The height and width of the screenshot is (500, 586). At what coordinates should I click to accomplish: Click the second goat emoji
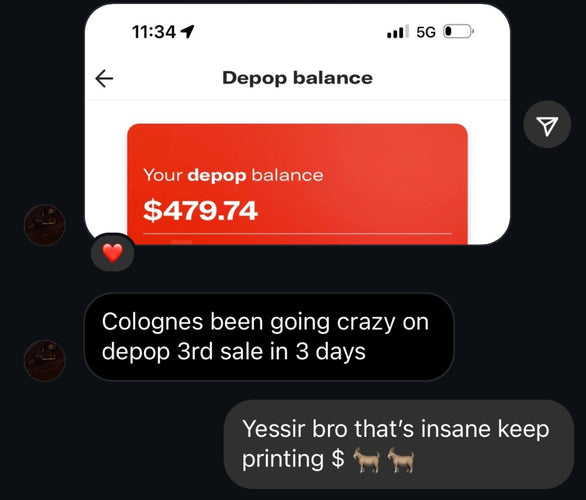coord(401,460)
